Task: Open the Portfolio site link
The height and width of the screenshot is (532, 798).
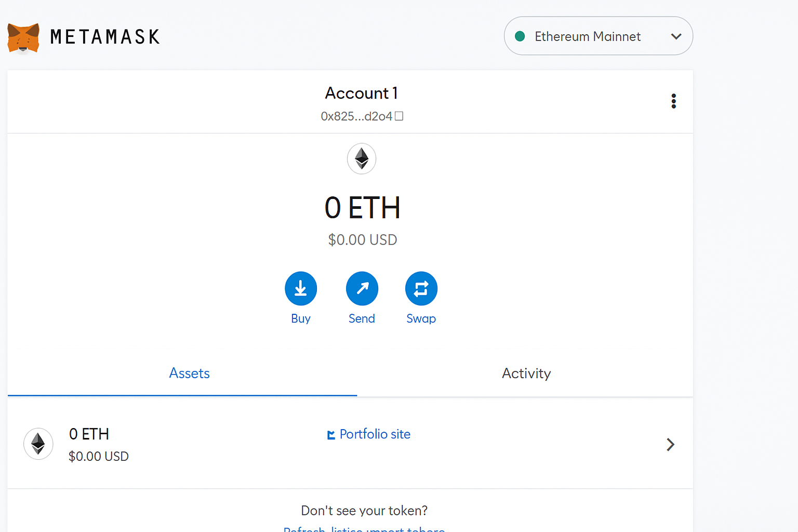Action: pyautogui.click(x=375, y=434)
